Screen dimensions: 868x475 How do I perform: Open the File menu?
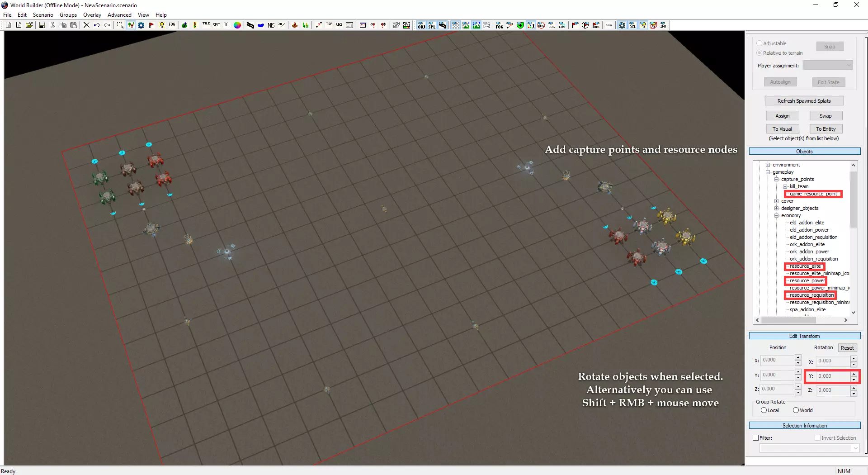(7, 15)
